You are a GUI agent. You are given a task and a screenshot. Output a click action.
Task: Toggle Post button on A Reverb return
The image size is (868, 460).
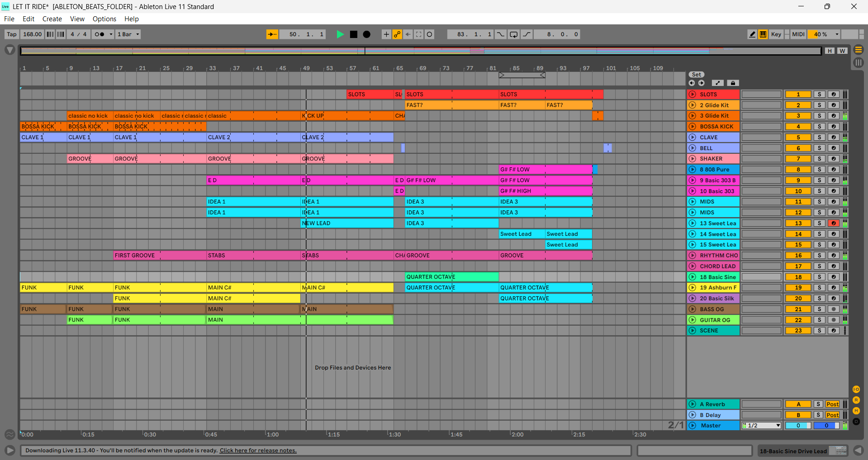point(832,404)
